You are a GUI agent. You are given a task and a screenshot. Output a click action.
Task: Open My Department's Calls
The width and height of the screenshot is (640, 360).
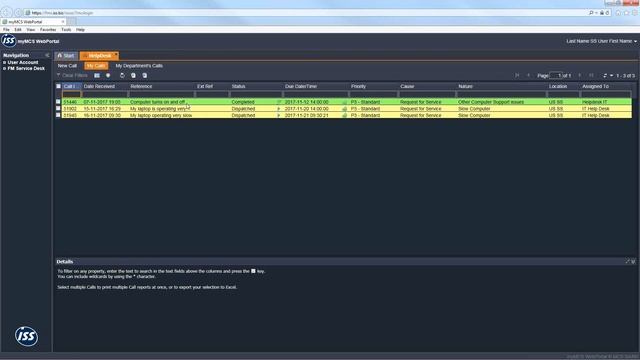[x=139, y=66]
